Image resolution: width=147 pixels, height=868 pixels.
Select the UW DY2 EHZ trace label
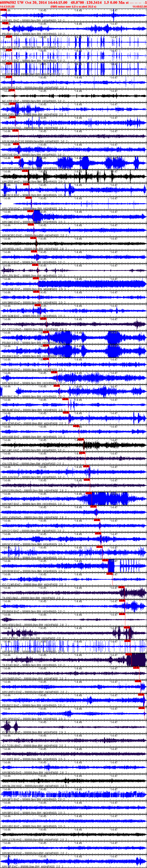click(33, 531)
